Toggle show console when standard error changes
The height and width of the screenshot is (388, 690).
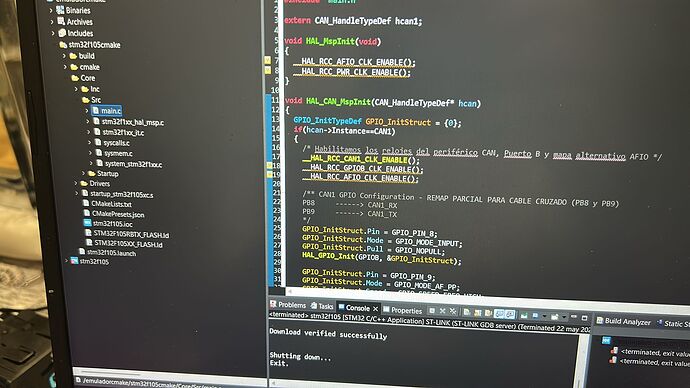click(x=510, y=314)
